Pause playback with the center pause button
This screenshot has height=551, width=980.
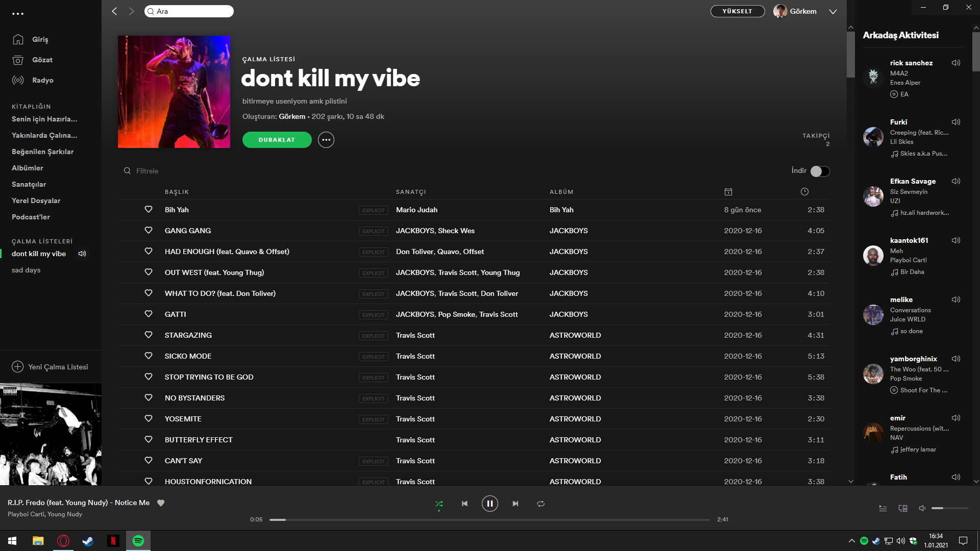[489, 504]
